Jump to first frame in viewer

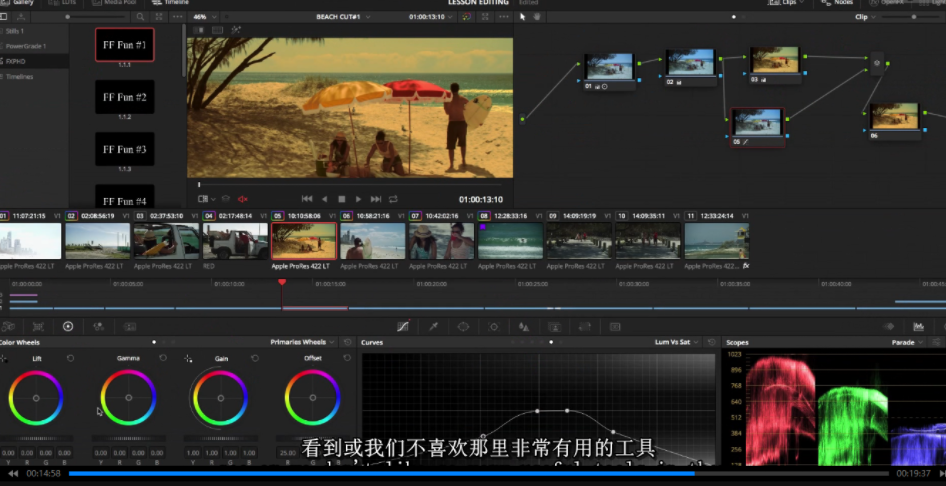coord(306,199)
